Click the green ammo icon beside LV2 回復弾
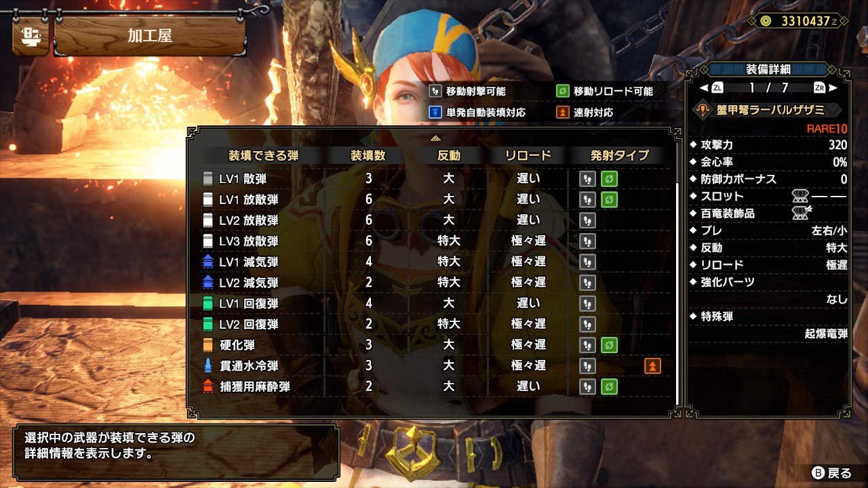Image resolution: width=868 pixels, height=488 pixels. coord(208,324)
